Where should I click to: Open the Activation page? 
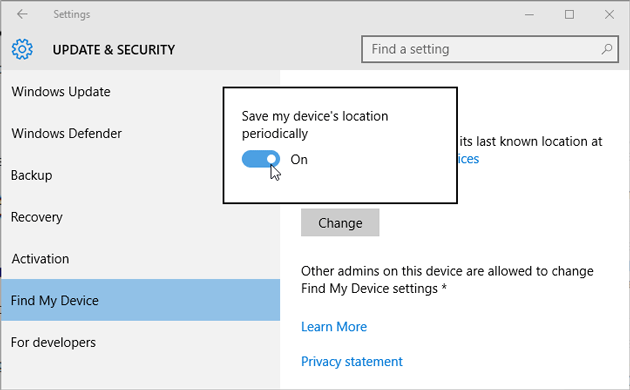click(141, 259)
